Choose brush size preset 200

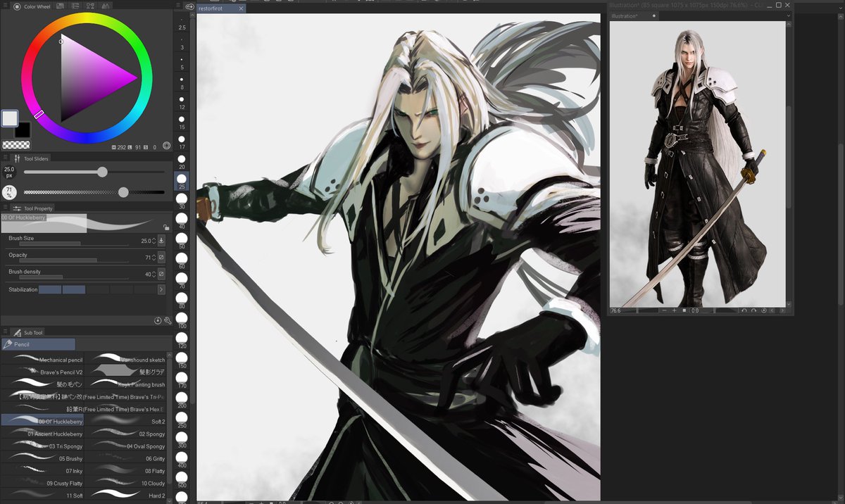click(182, 399)
